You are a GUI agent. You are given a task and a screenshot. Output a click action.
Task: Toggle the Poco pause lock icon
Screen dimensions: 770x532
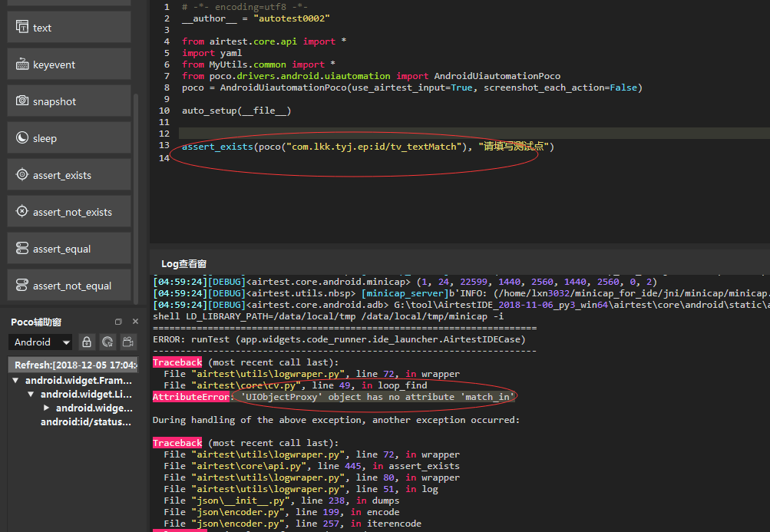pos(87,342)
